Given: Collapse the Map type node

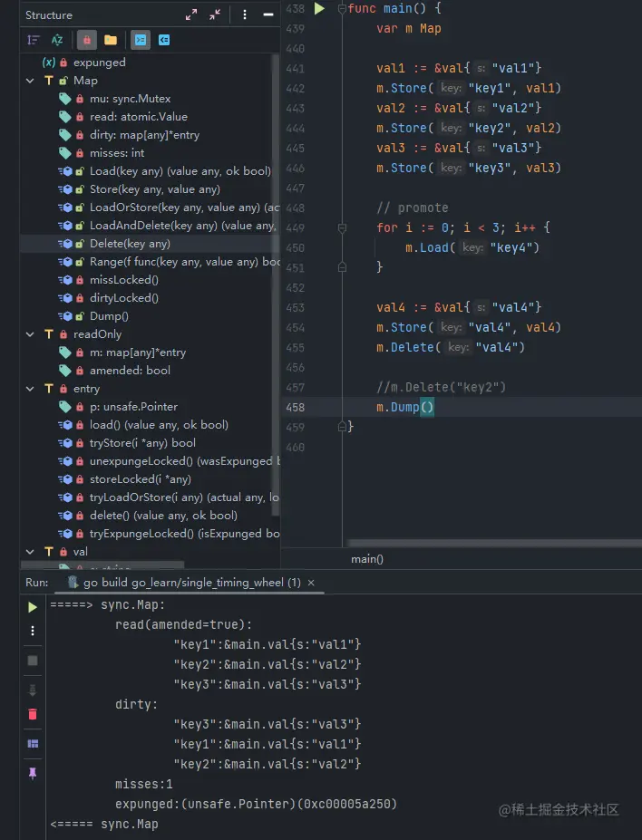Looking at the screenshot, I should tap(30, 81).
